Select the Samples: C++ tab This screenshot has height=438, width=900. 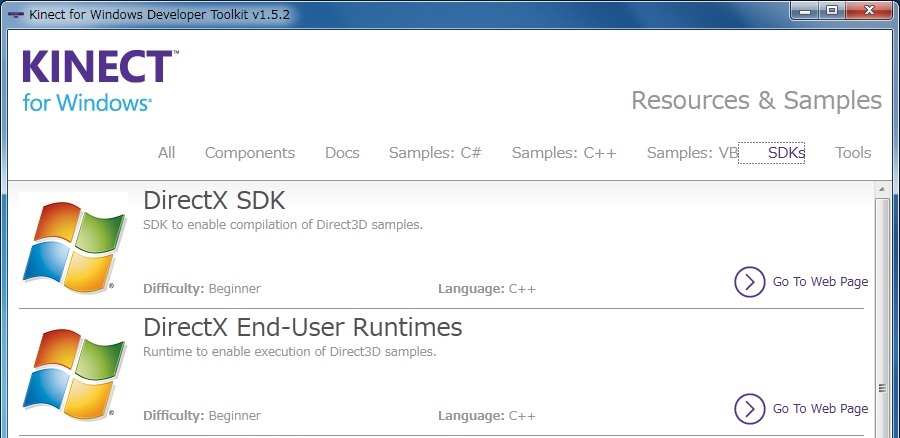(564, 153)
